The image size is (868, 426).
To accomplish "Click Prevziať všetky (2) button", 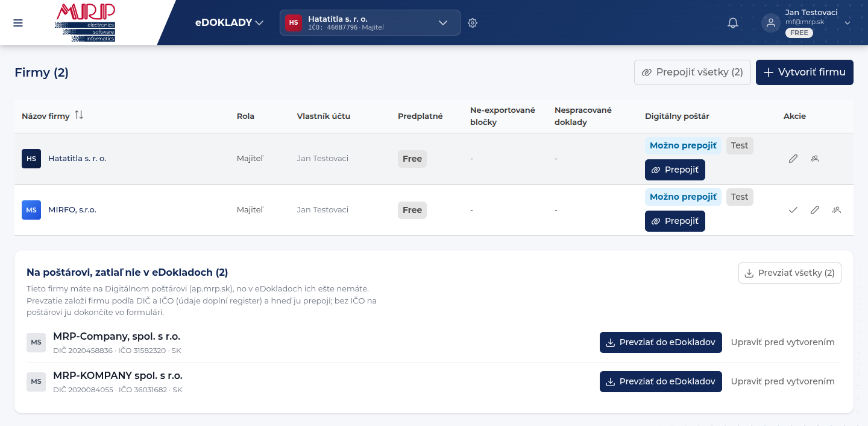I will (790, 273).
